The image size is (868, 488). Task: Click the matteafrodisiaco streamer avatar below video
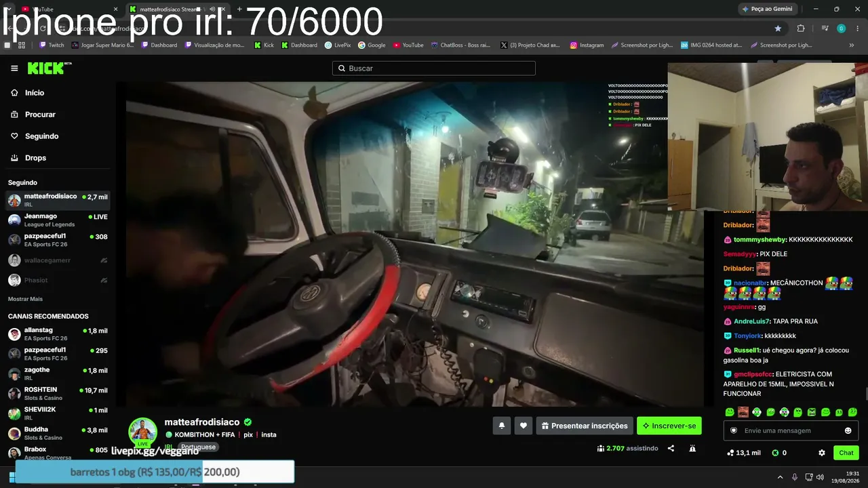(x=143, y=432)
